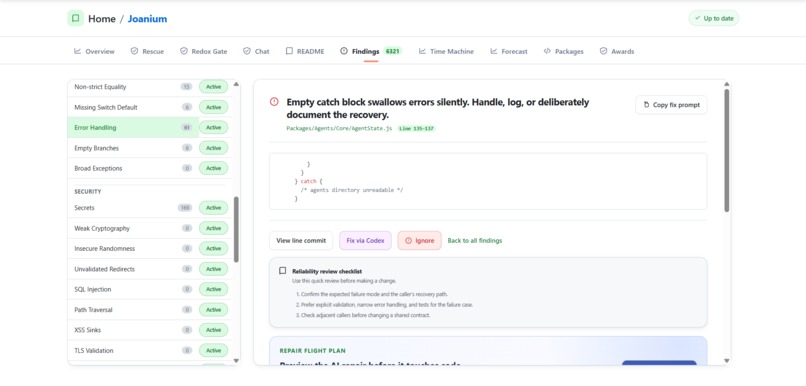Toggle Active status for TLS Validation

[213, 351]
